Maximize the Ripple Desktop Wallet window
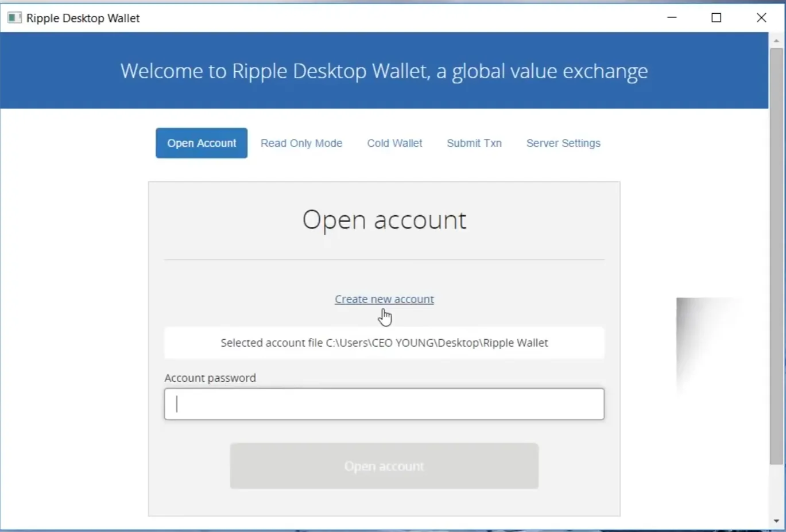This screenshot has width=786, height=532. point(717,18)
